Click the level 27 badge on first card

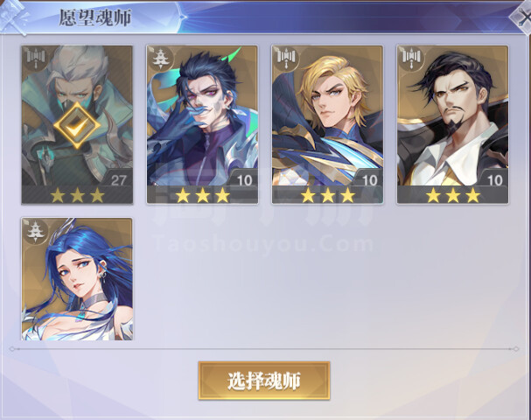pyautogui.click(x=119, y=179)
